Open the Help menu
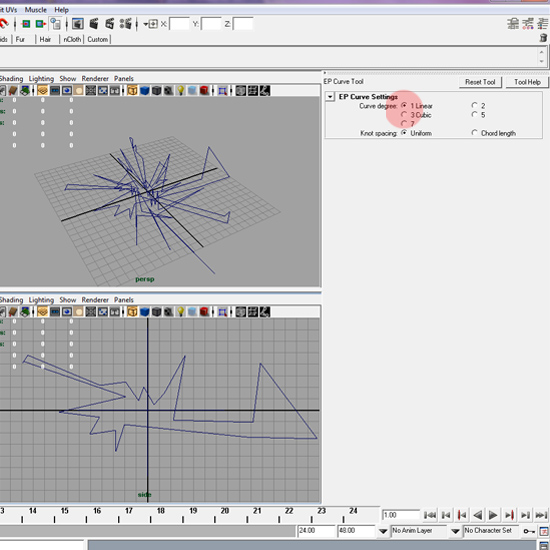 click(x=61, y=10)
